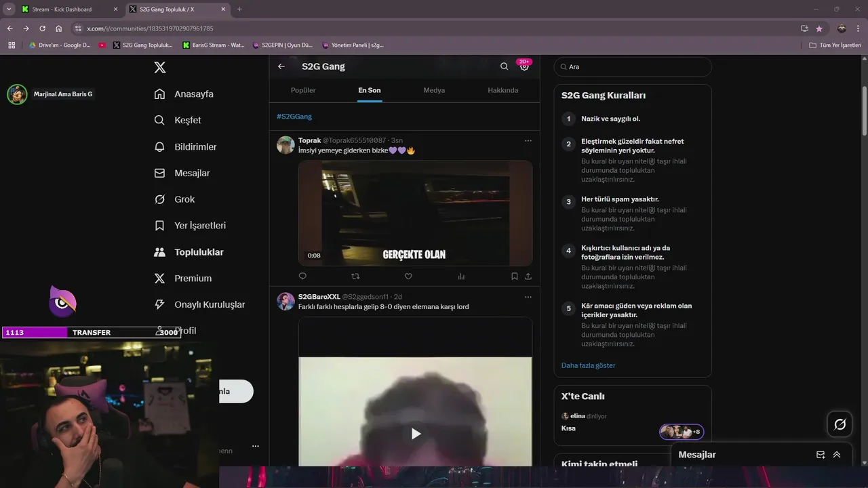The image size is (868, 488).
Task: Switch to Popüler tab
Action: pyautogui.click(x=303, y=90)
